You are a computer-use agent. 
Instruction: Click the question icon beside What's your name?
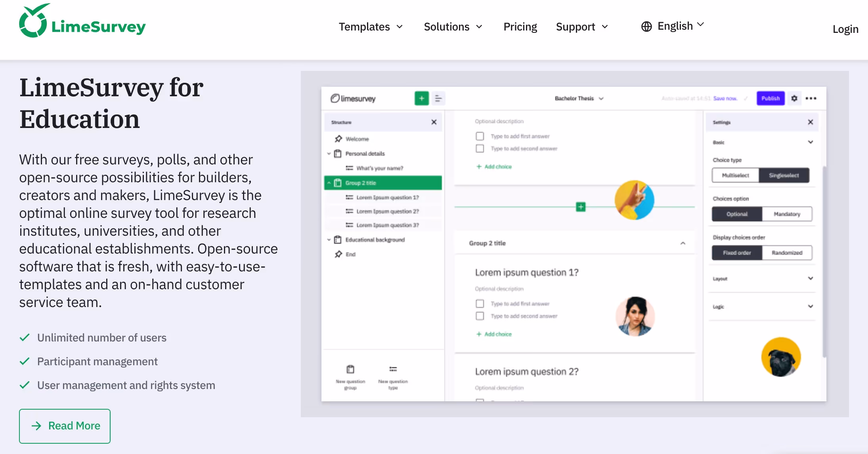pyautogui.click(x=349, y=168)
